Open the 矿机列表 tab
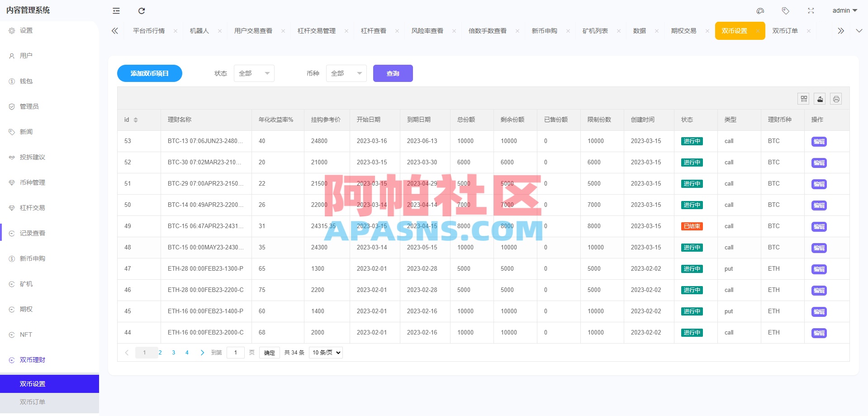Viewport: 868px width, 416px height. pos(595,30)
